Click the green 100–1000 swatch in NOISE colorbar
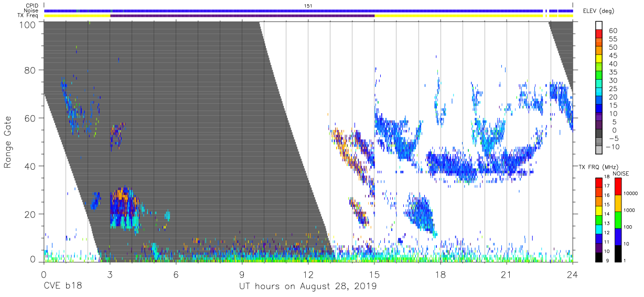This screenshot has height=297, width=644. tap(618, 219)
